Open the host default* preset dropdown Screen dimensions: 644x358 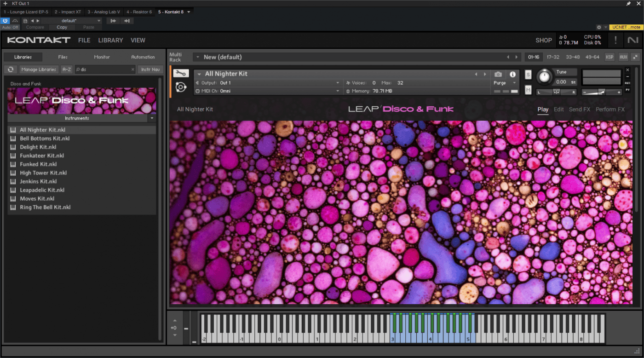(x=72, y=21)
